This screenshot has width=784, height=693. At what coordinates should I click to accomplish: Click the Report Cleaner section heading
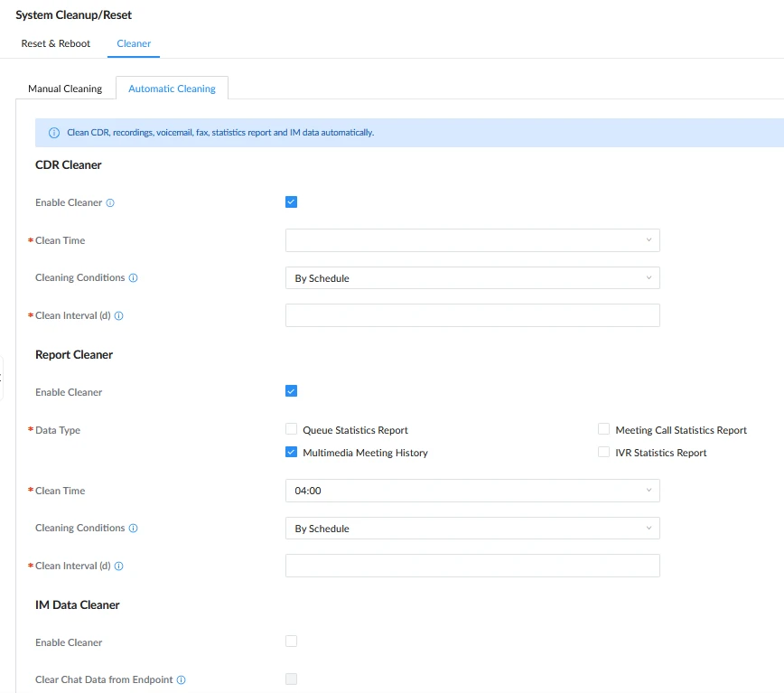74,354
